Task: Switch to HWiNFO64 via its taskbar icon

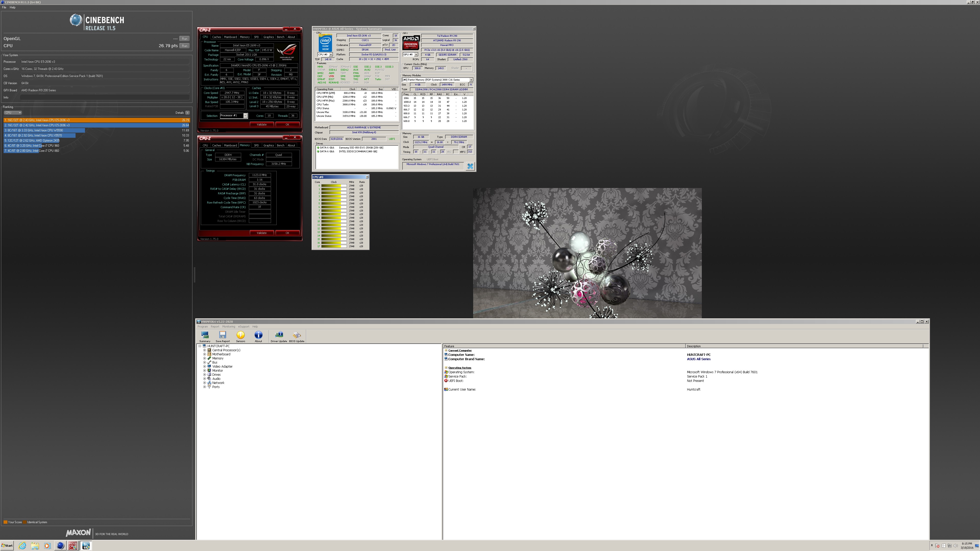Action: click(86, 546)
